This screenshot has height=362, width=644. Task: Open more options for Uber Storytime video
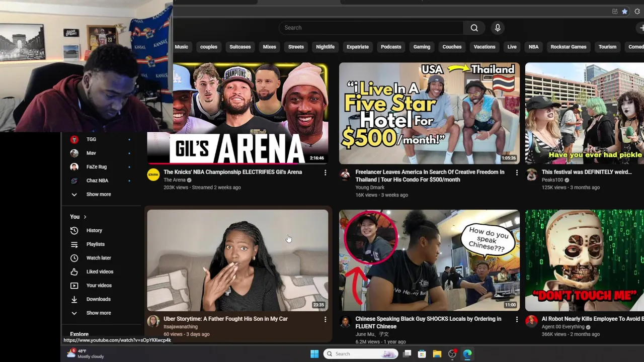coord(325,319)
